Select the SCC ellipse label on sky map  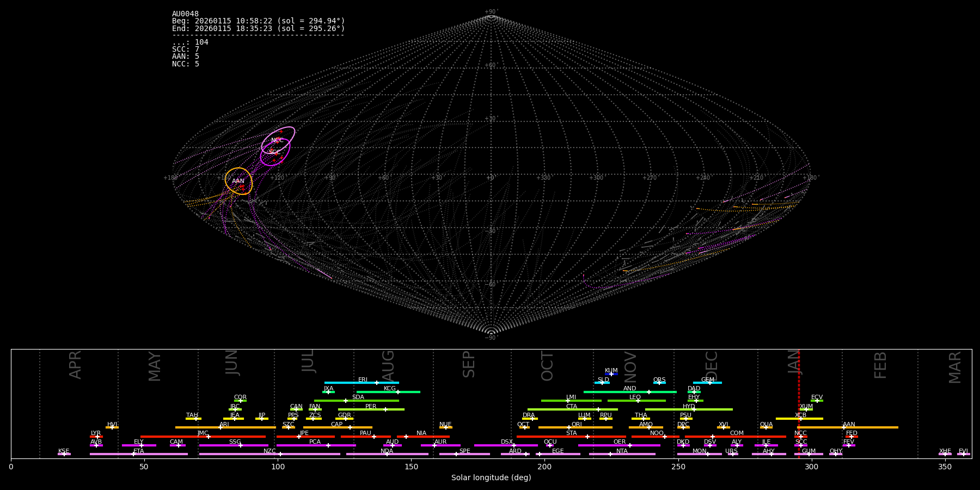click(x=274, y=152)
